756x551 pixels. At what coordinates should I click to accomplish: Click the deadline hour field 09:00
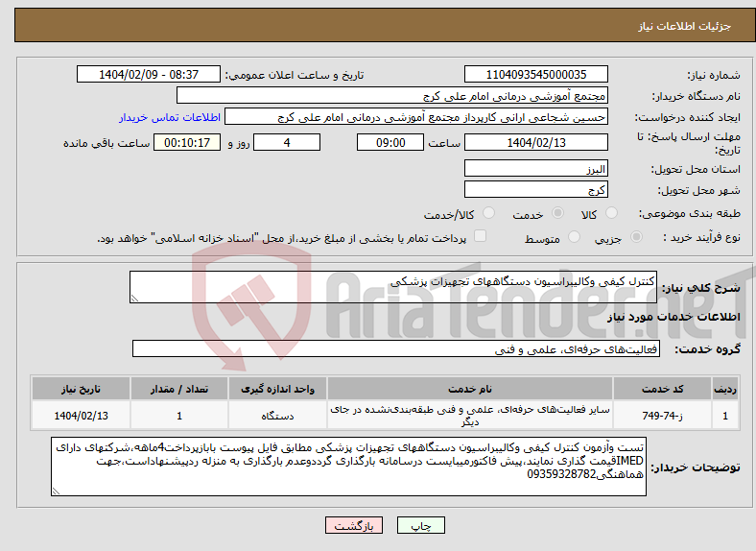390,142
